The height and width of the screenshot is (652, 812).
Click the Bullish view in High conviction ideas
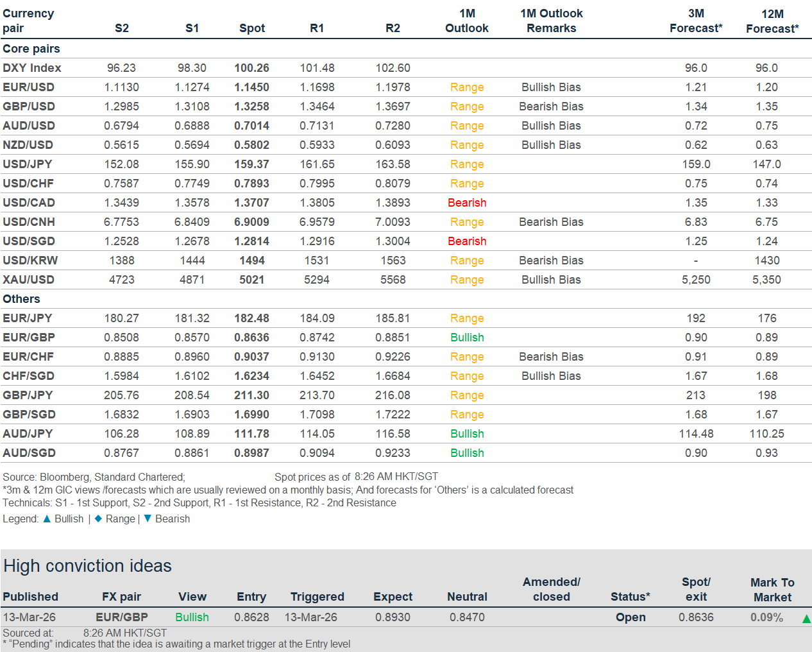pos(192,617)
